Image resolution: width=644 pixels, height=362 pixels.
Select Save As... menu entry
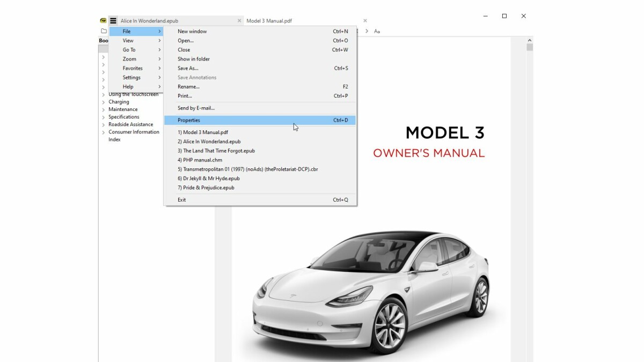pos(260,68)
